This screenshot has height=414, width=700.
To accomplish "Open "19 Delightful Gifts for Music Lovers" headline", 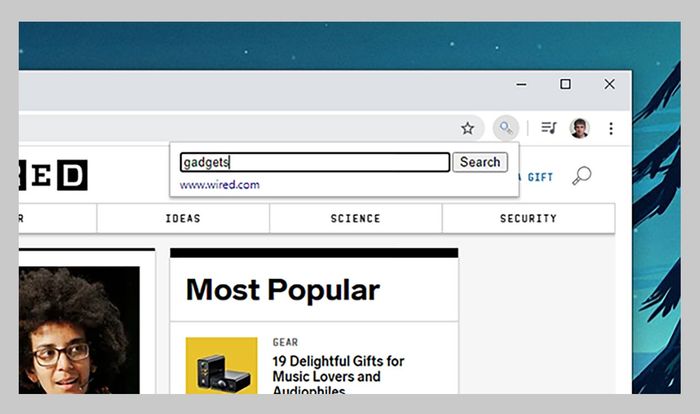I will coord(338,369).
